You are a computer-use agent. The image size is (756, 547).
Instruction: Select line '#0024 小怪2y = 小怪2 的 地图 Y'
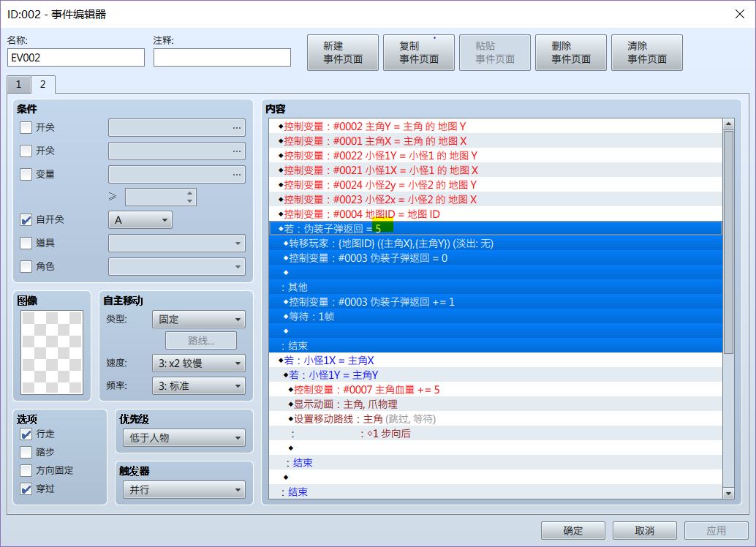coord(496,185)
